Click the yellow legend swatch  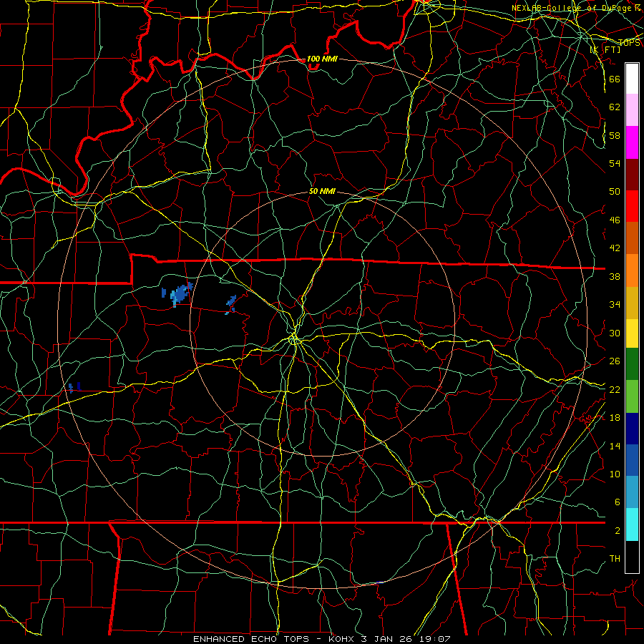tap(632, 333)
